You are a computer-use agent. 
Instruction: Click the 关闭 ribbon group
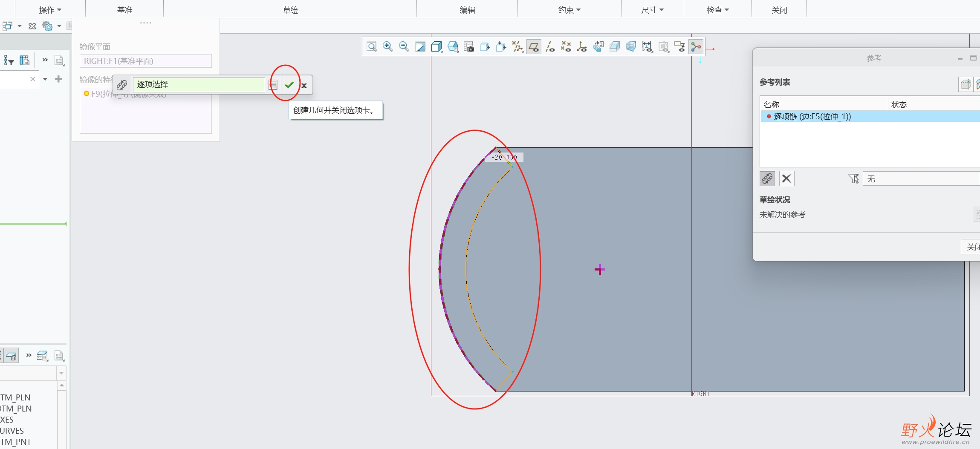[x=779, y=10]
